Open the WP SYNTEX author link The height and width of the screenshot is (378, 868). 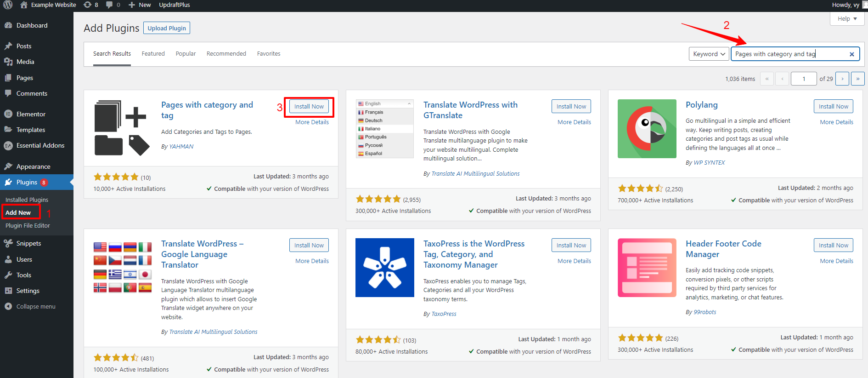pos(709,162)
